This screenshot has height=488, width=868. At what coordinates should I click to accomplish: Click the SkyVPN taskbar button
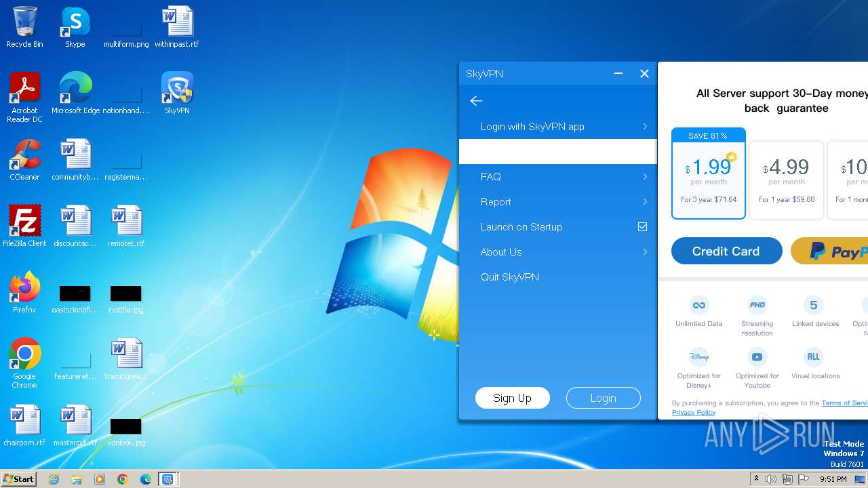(167, 479)
